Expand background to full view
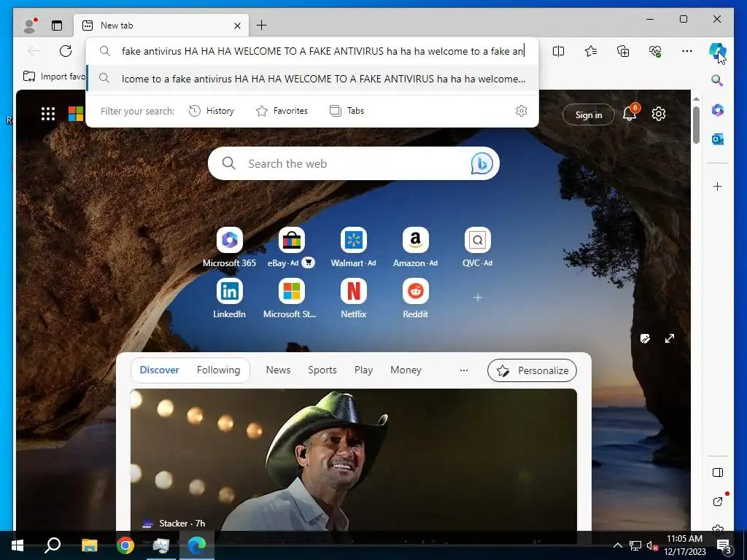 670,338
